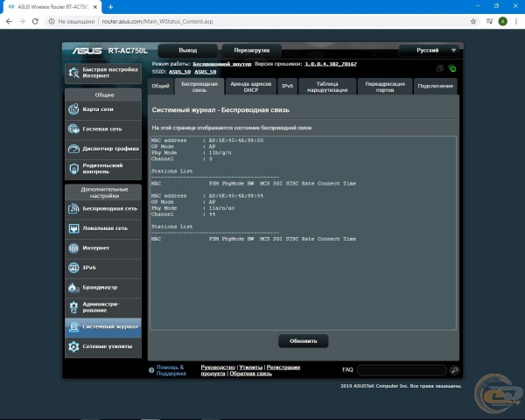
Task: Switch to Аренда адресов DHCP tab
Action: coord(251,87)
